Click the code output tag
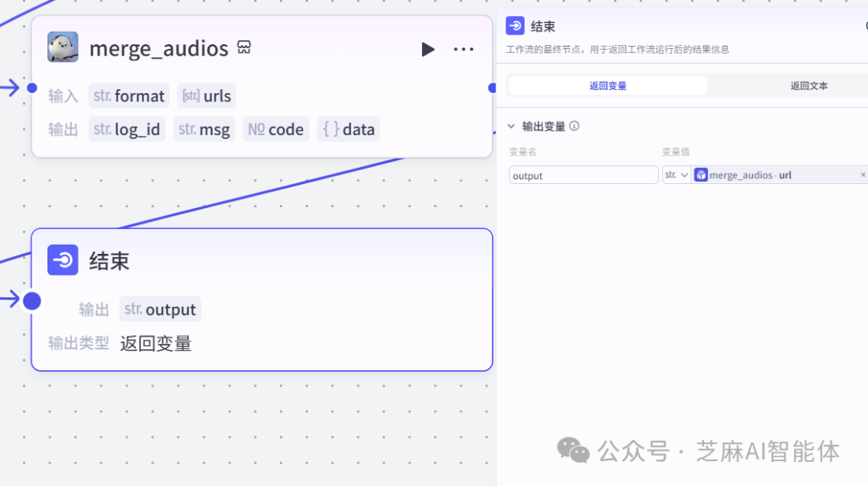This screenshot has width=868, height=486. [276, 129]
